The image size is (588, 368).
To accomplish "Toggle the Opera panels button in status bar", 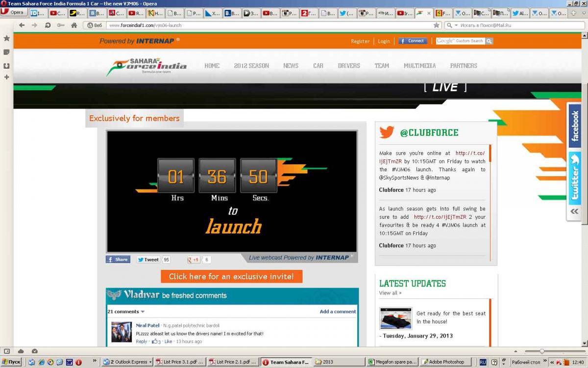I will coord(7,351).
